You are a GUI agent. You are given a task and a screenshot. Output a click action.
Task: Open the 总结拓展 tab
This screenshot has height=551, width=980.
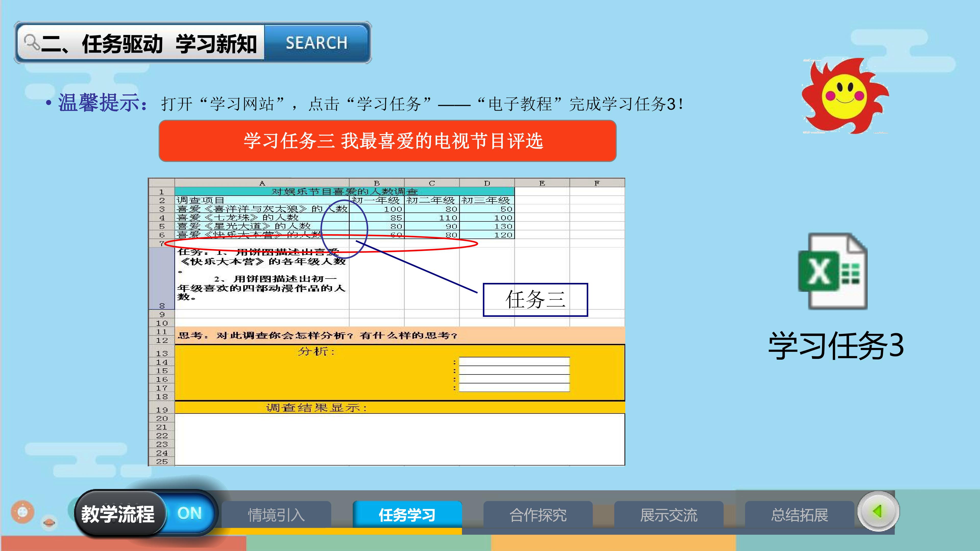pos(800,515)
